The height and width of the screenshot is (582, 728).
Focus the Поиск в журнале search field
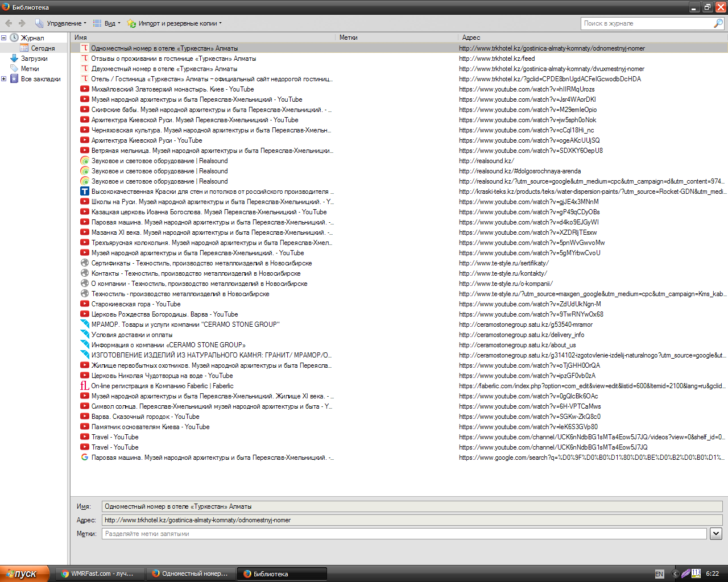click(x=646, y=23)
